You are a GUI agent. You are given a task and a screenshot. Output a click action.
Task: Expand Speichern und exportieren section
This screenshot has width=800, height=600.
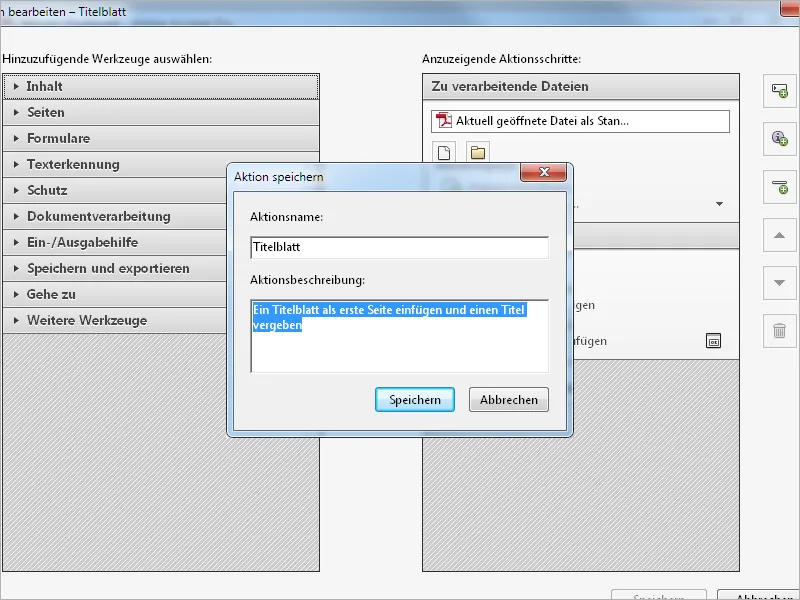point(115,268)
